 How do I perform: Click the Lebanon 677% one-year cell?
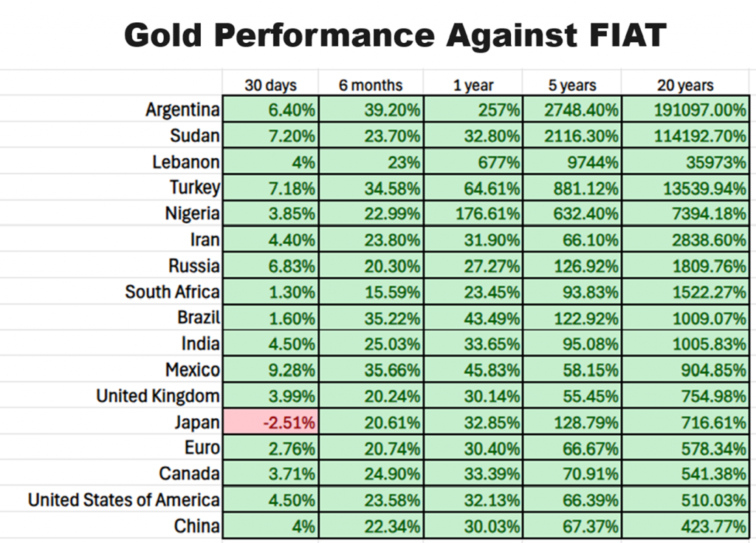coord(473,162)
